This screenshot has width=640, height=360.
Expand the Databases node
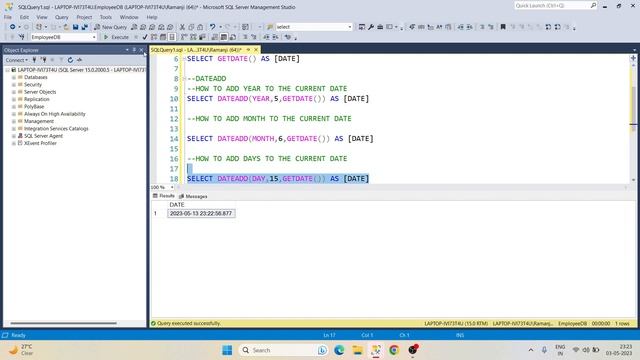[14, 77]
